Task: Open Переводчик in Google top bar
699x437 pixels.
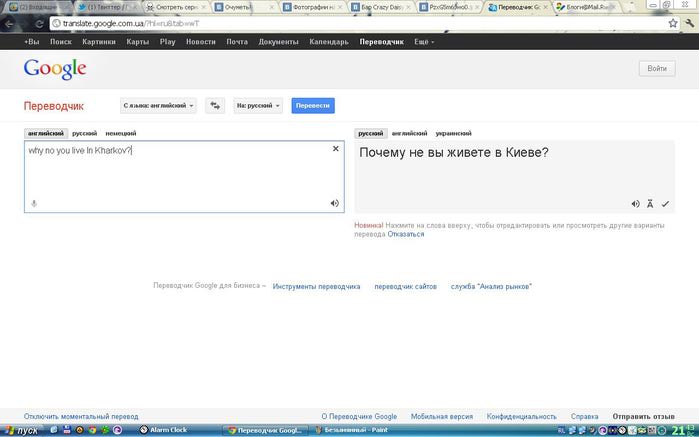Action: click(x=382, y=42)
